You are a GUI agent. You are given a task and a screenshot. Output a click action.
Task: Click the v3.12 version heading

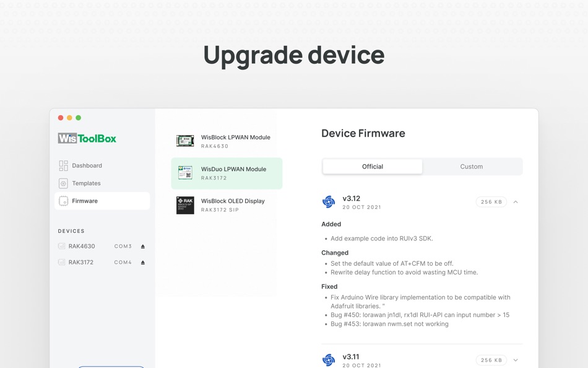(352, 198)
